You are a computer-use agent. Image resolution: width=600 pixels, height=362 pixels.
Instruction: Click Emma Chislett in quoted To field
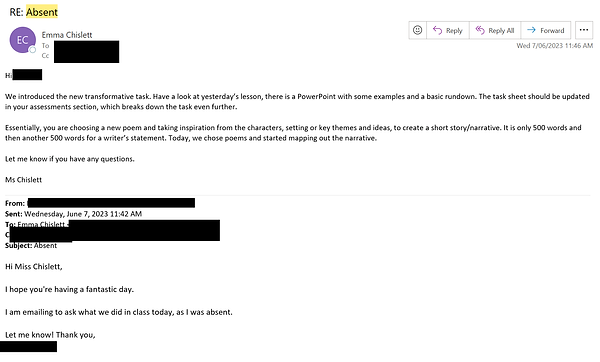click(41, 224)
